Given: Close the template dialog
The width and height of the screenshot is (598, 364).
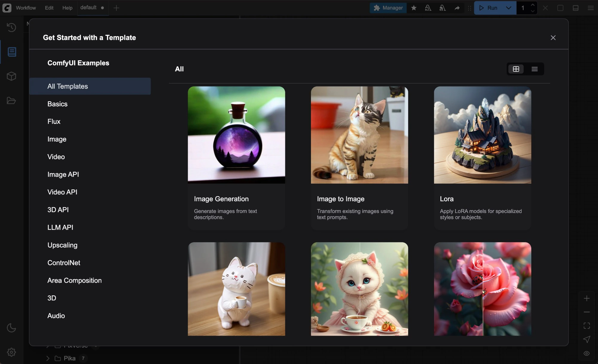Looking at the screenshot, I should click(553, 38).
